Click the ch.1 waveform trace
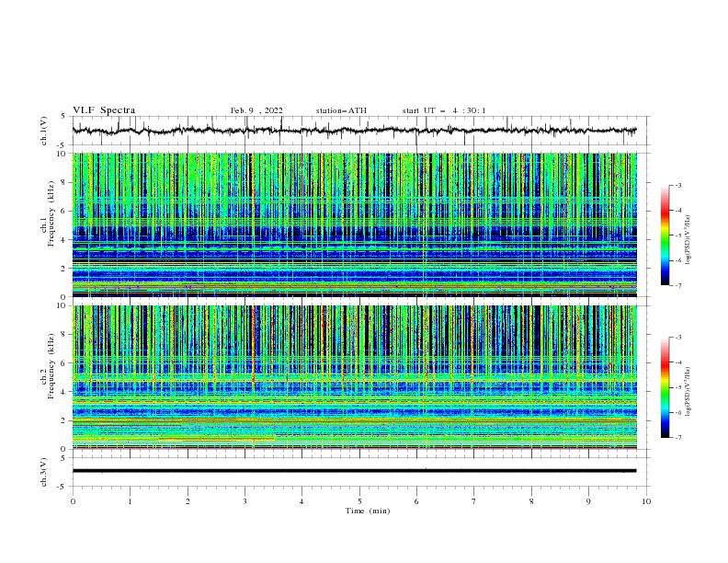This screenshot has width=728, height=563. click(354, 131)
